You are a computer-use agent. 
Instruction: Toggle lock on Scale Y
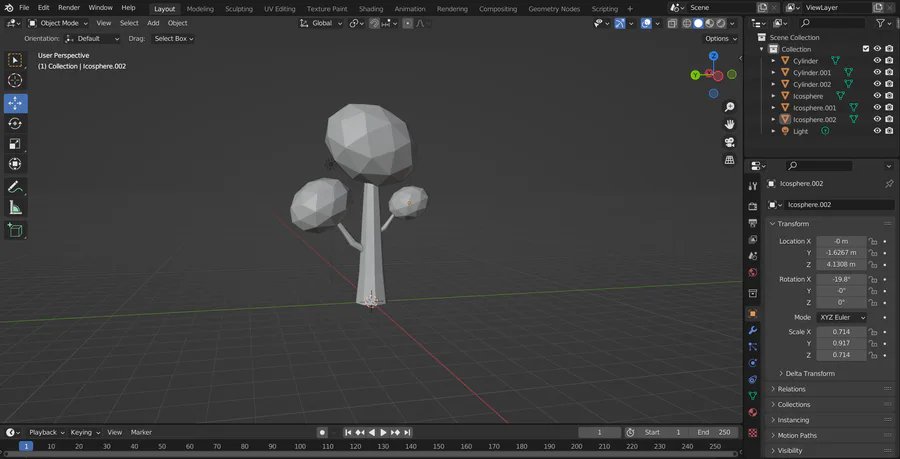tap(872, 343)
